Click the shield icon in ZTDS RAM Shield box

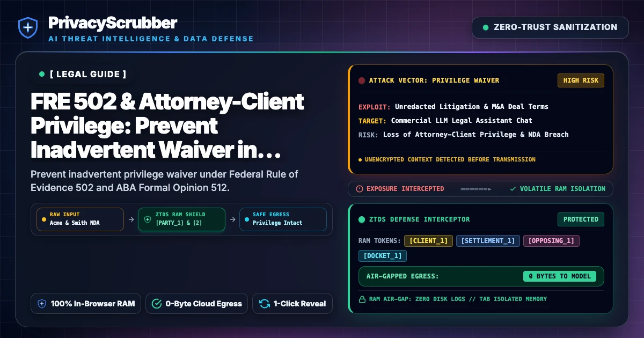point(148,219)
